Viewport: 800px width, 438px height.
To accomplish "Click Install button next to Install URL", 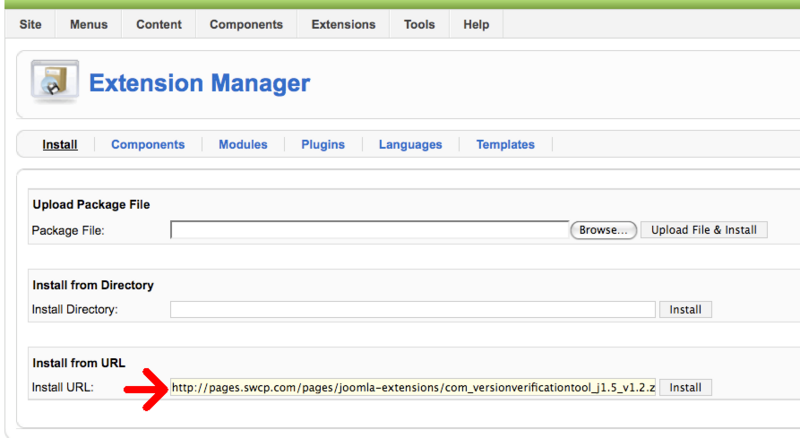I will pos(685,387).
